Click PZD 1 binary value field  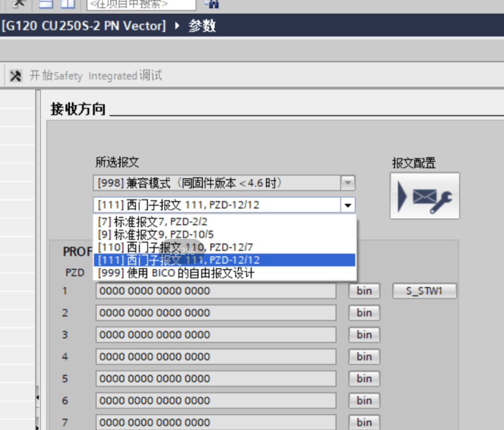[216, 291]
